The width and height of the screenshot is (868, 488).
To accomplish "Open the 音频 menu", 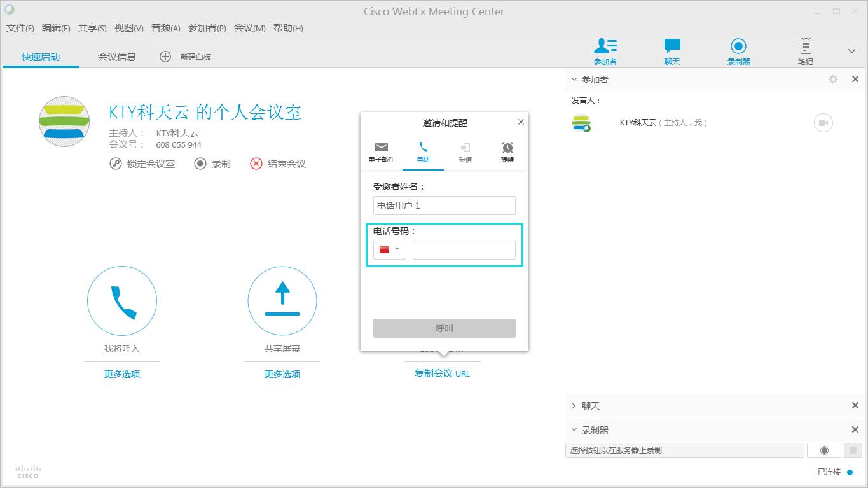I will [165, 28].
